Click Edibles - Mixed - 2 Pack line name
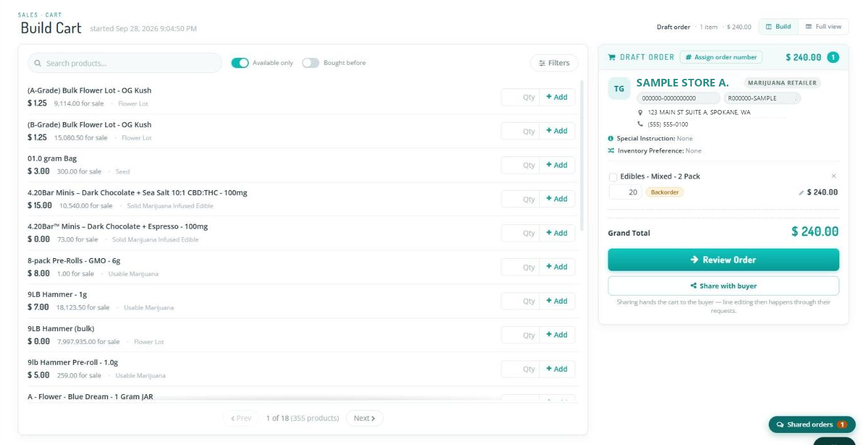Image resolution: width=868 pixels, height=445 pixels. 660,177
